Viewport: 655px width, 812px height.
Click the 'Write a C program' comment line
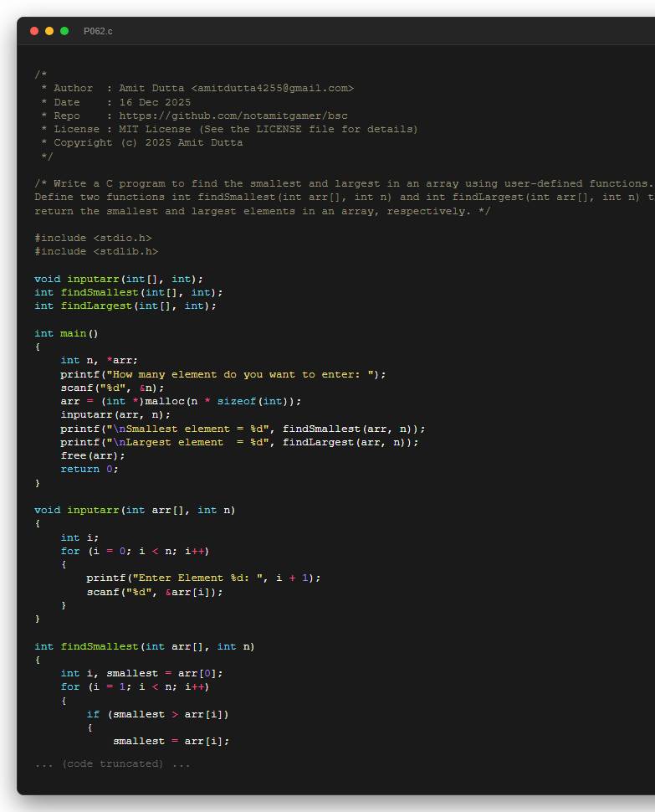[345, 184]
